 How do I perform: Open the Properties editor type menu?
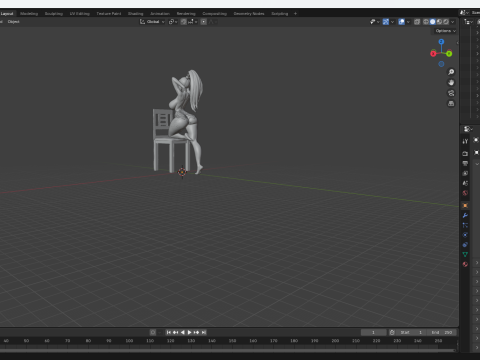[x=468, y=129]
